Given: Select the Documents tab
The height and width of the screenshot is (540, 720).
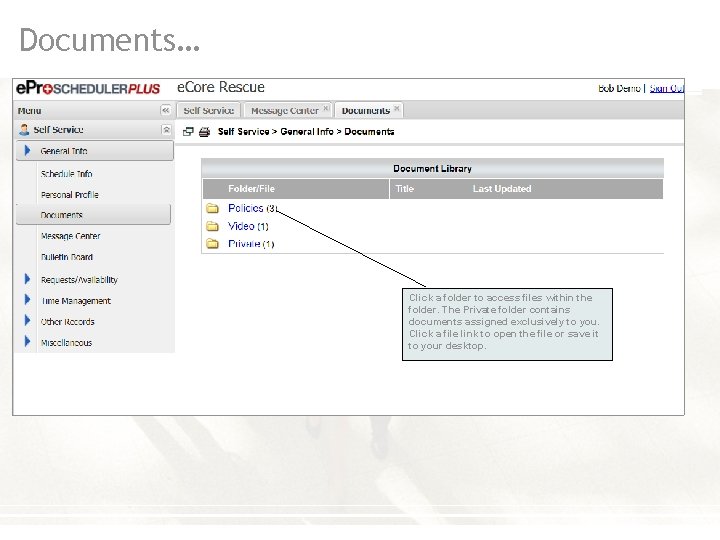Looking at the screenshot, I should point(369,110).
